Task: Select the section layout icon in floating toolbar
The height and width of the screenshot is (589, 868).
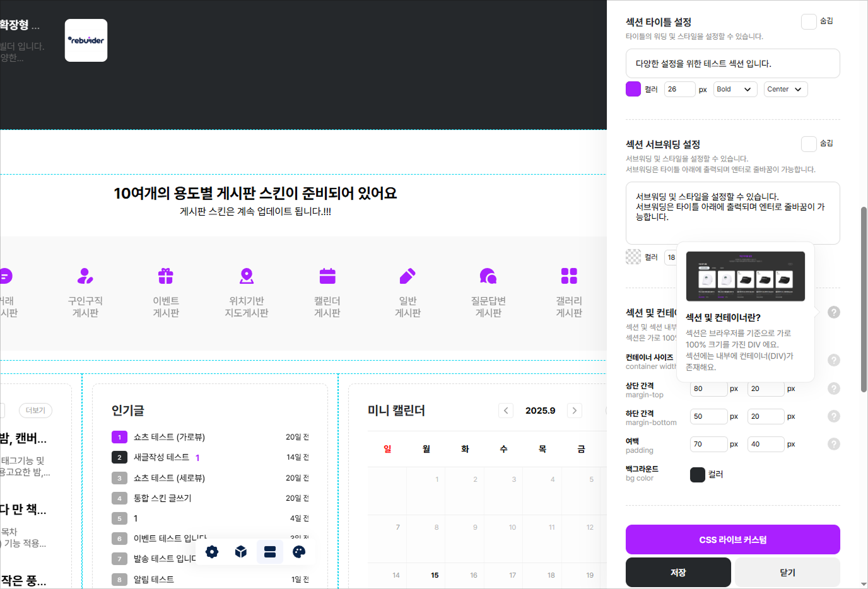Action: 270,552
